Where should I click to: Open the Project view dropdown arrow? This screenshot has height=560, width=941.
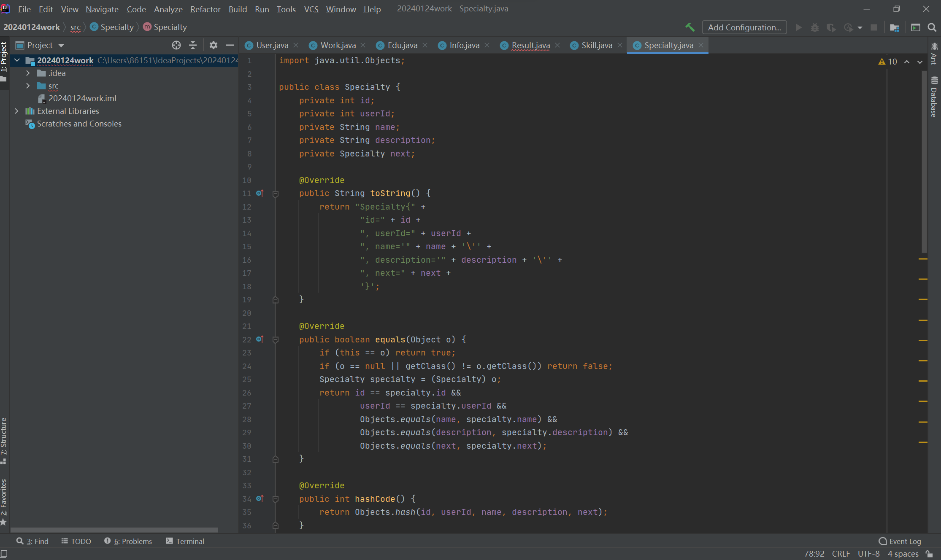point(61,46)
